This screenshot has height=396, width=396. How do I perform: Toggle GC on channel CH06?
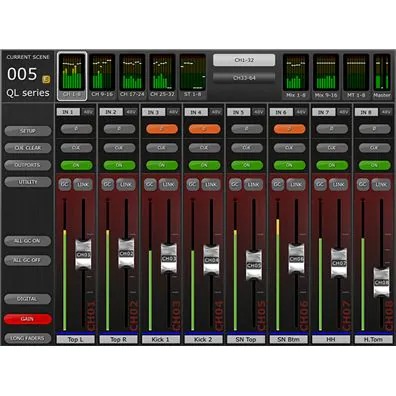(x=278, y=184)
